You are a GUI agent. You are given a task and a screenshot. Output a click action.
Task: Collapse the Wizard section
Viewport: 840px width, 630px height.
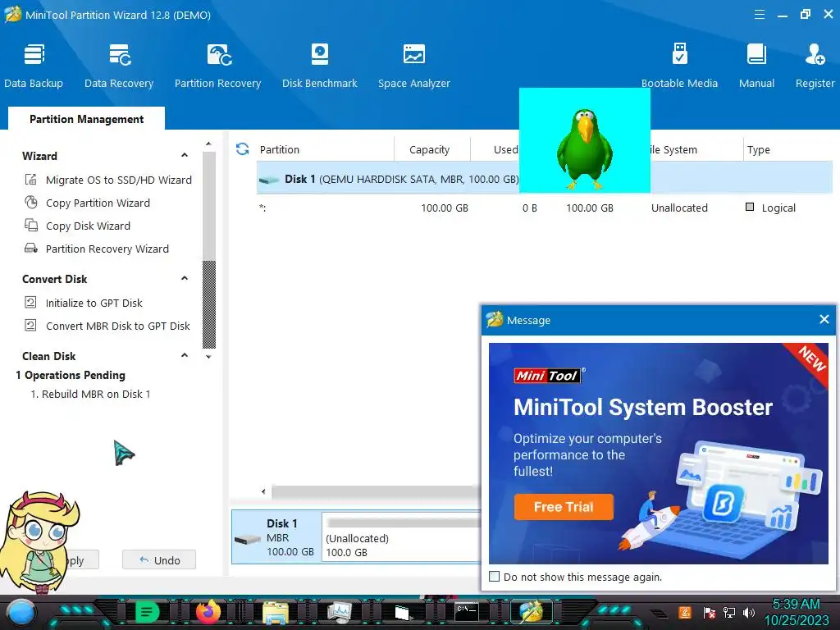(x=185, y=155)
